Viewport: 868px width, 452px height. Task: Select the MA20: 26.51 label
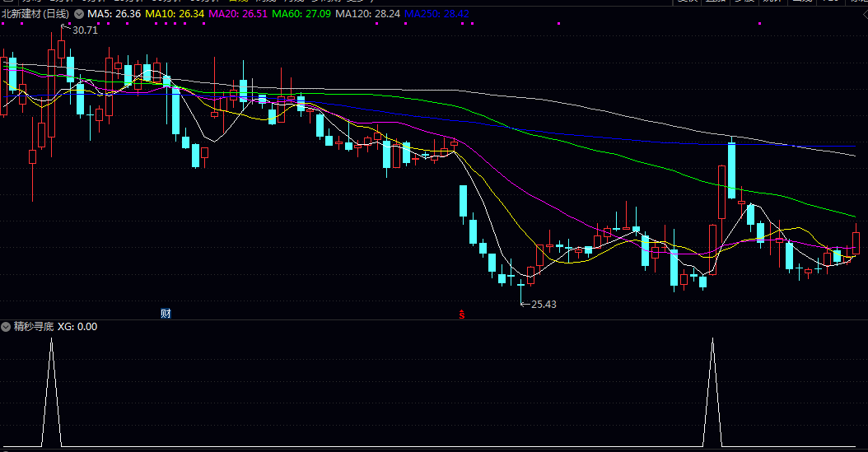click(238, 14)
